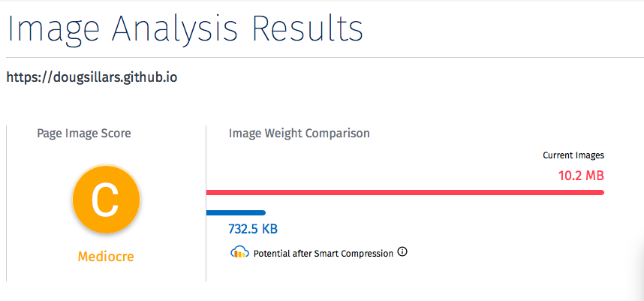Click the cloud Smart Compression icon
This screenshot has width=644, height=301.
[239, 252]
